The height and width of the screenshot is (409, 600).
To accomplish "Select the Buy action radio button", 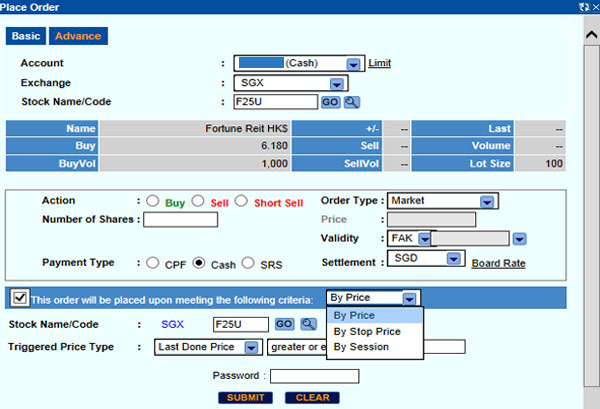I will click(x=153, y=201).
